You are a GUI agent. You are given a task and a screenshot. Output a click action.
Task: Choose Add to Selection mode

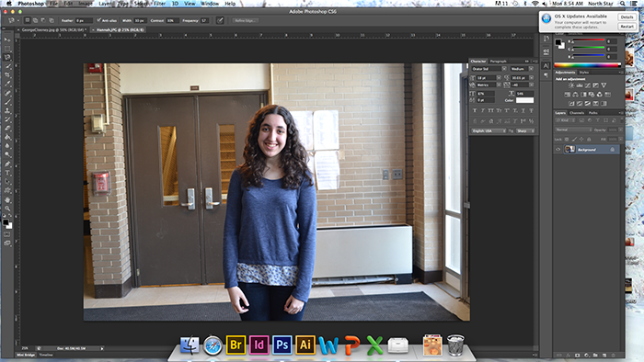click(x=35, y=20)
